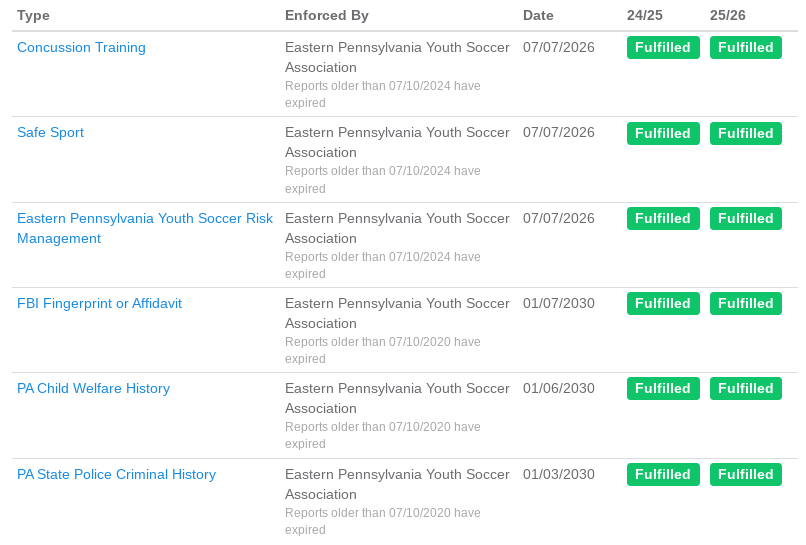The height and width of the screenshot is (545, 806).
Task: Open the Concussion Training link
Action: click(x=81, y=47)
